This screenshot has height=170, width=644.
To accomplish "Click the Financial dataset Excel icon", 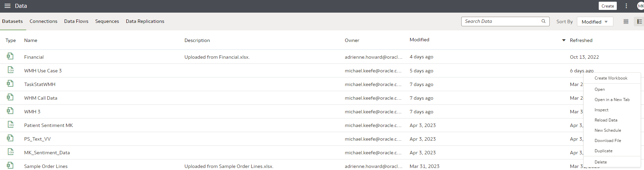I will point(10,56).
